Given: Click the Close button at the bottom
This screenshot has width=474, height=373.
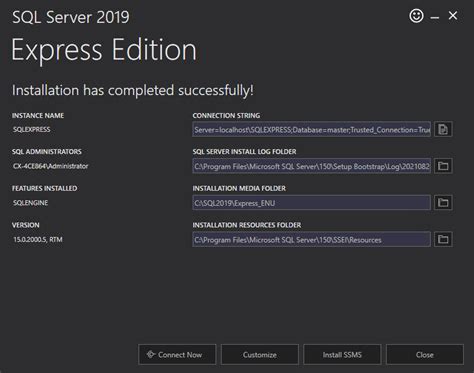Looking at the screenshot, I should (425, 355).
